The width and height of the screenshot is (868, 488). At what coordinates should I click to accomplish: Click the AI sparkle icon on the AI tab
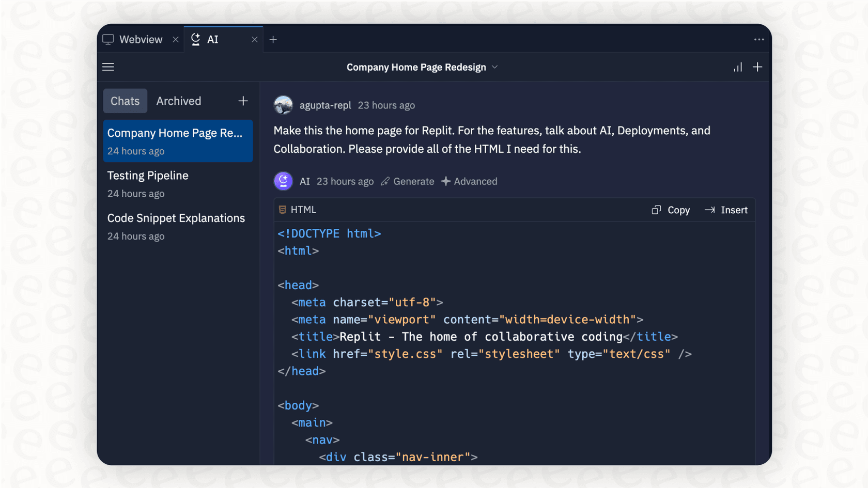pyautogui.click(x=196, y=39)
